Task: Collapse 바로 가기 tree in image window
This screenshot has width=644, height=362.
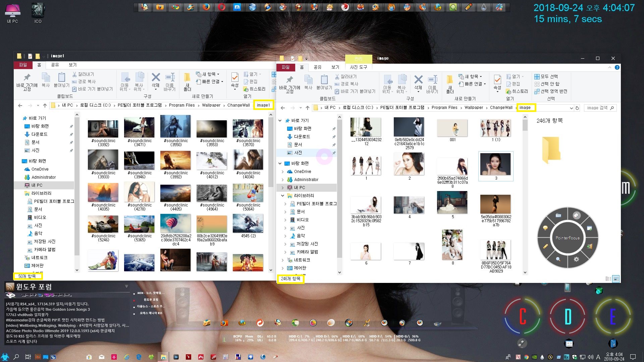Action: point(280,121)
